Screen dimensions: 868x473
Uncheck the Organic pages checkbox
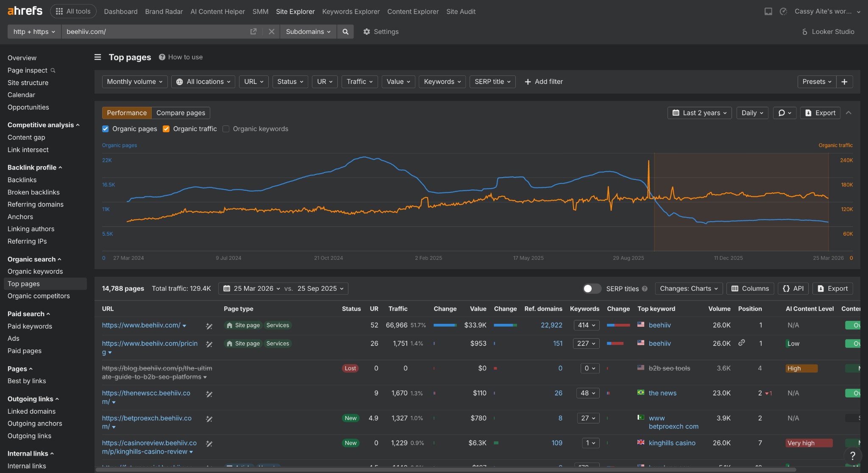tap(105, 129)
